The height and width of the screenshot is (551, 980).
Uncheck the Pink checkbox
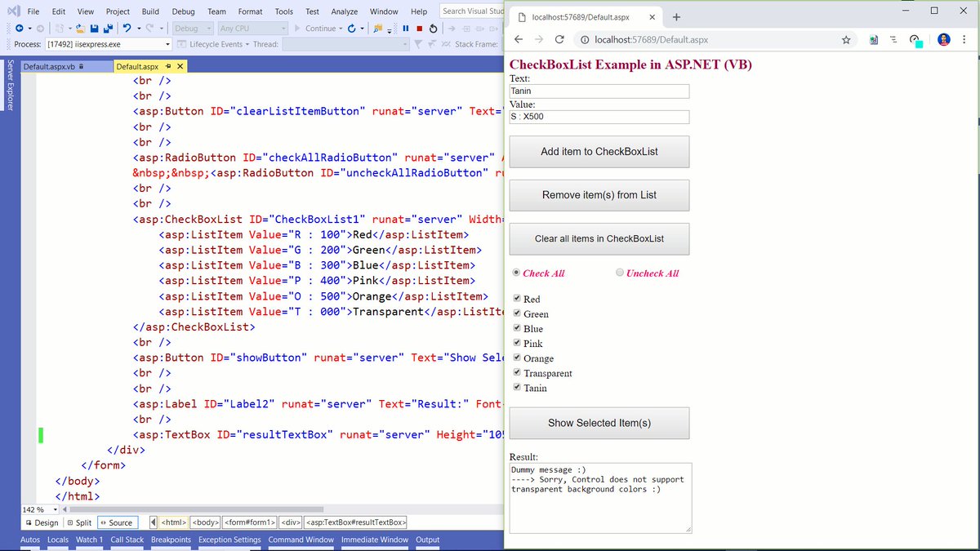click(x=517, y=343)
